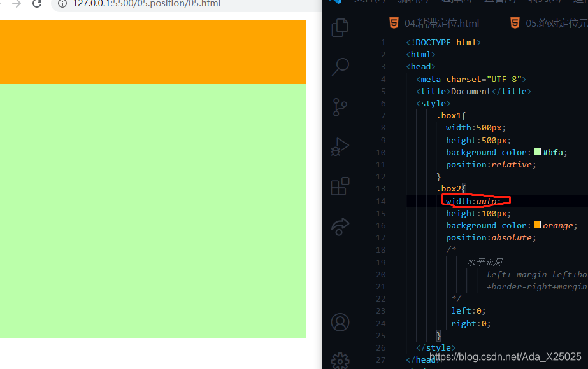The width and height of the screenshot is (588, 369).
Task: View site information icon
Action: pyautogui.click(x=62, y=4)
